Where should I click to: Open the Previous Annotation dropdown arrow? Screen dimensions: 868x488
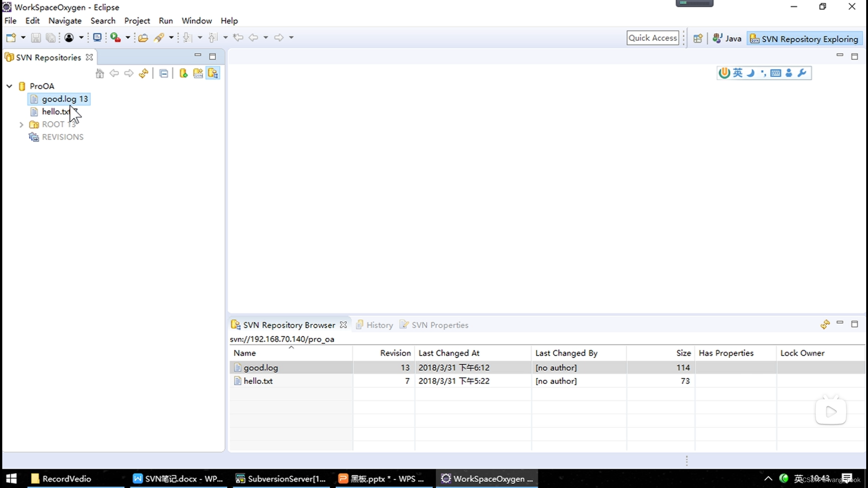click(226, 38)
